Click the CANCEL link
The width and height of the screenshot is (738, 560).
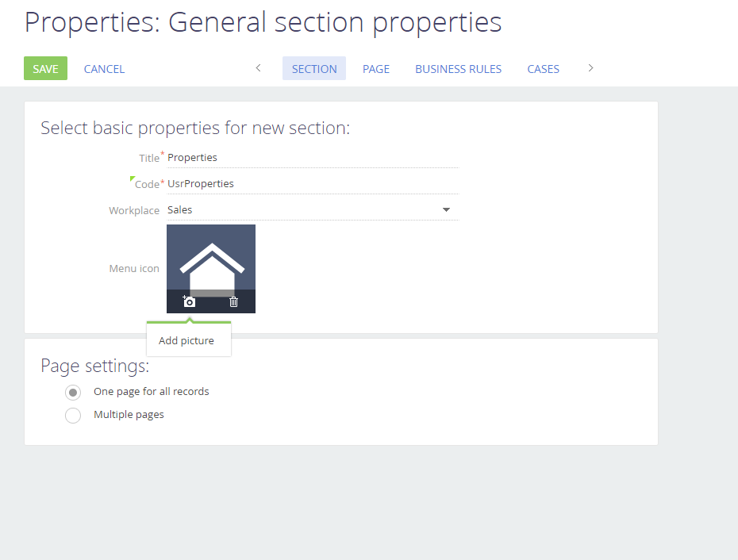point(104,69)
